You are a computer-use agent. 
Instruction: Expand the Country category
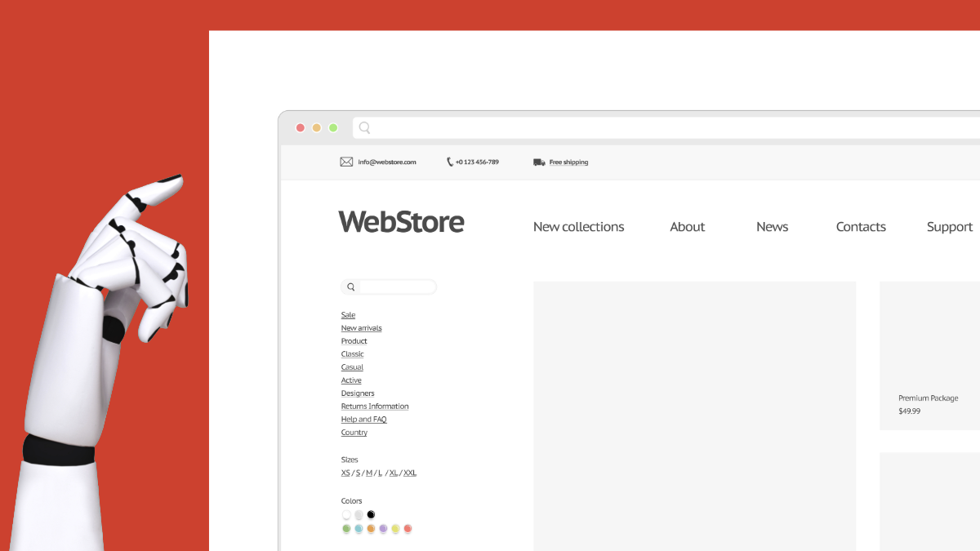coord(354,432)
